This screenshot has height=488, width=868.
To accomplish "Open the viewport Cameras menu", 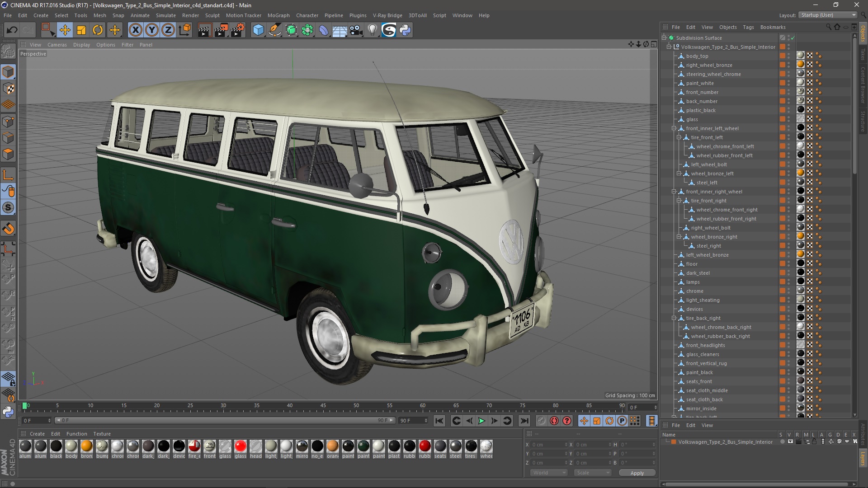I will [57, 45].
